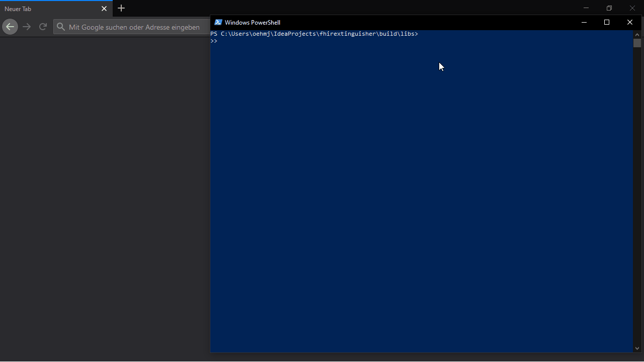Click the magnifier icon in address bar
This screenshot has width=644, height=362.
[x=61, y=27]
